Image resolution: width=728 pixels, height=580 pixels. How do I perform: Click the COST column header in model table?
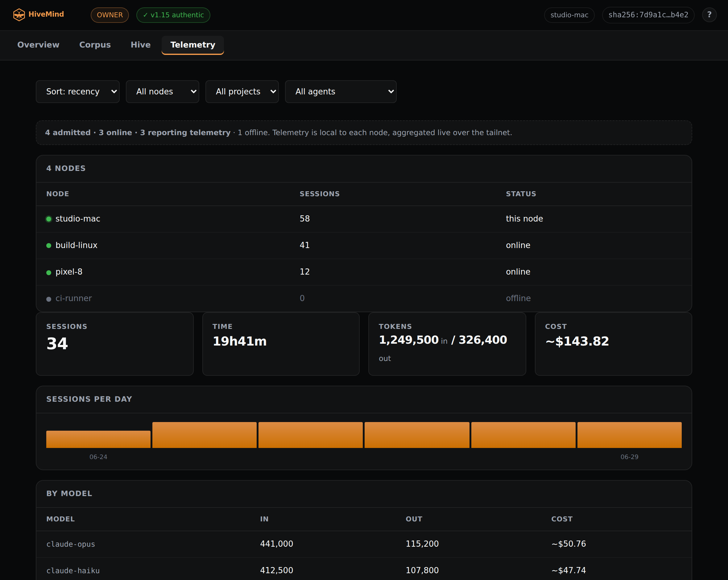pyautogui.click(x=562, y=519)
